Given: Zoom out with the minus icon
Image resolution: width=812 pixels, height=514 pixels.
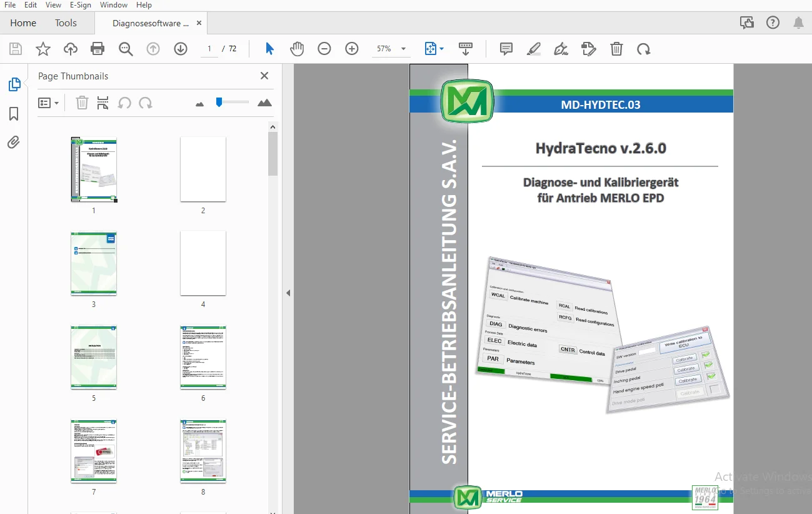Looking at the screenshot, I should tap(324, 49).
